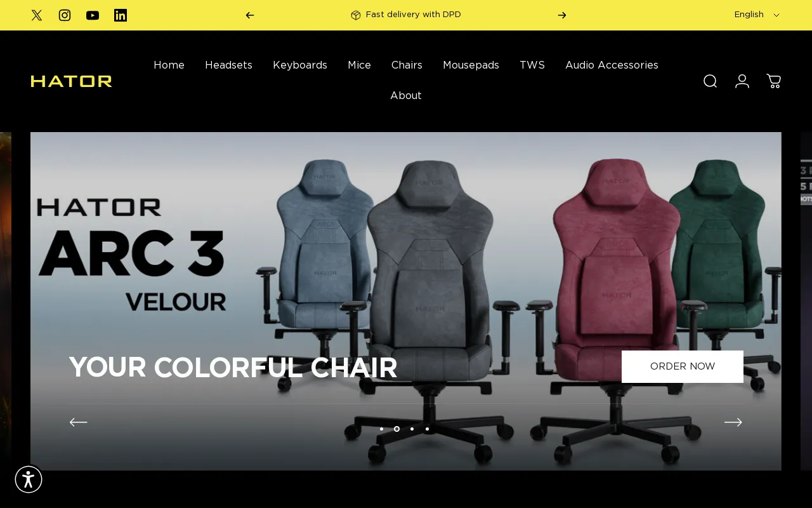Open the accessibility widget icon
This screenshot has width=812, height=508.
pos(29,479)
